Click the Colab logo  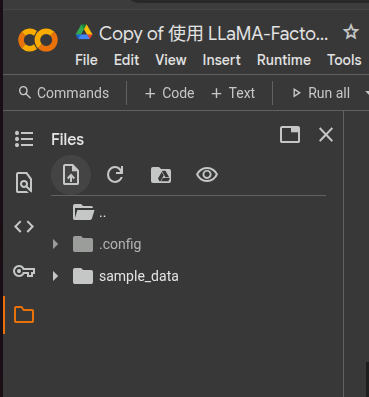[x=38, y=40]
